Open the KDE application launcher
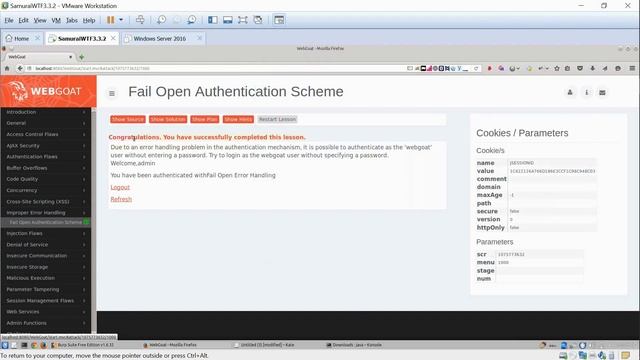 [4, 345]
